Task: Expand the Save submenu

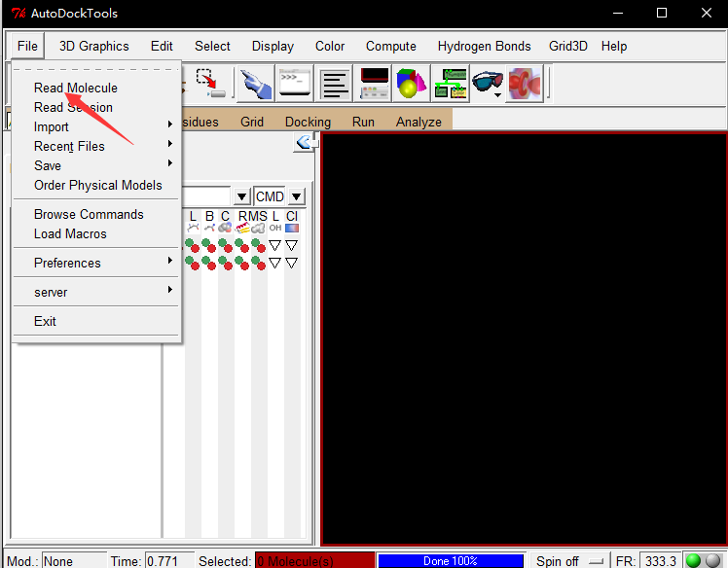Action: coord(96,165)
